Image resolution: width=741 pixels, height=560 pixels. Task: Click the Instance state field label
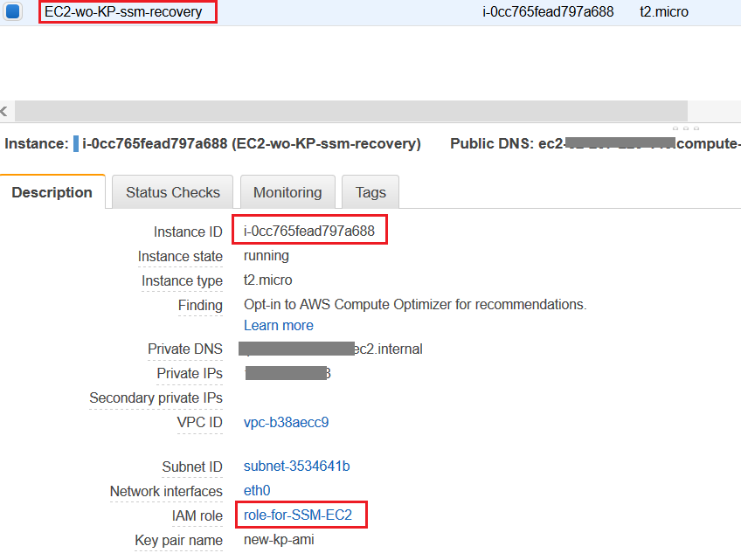pos(180,257)
